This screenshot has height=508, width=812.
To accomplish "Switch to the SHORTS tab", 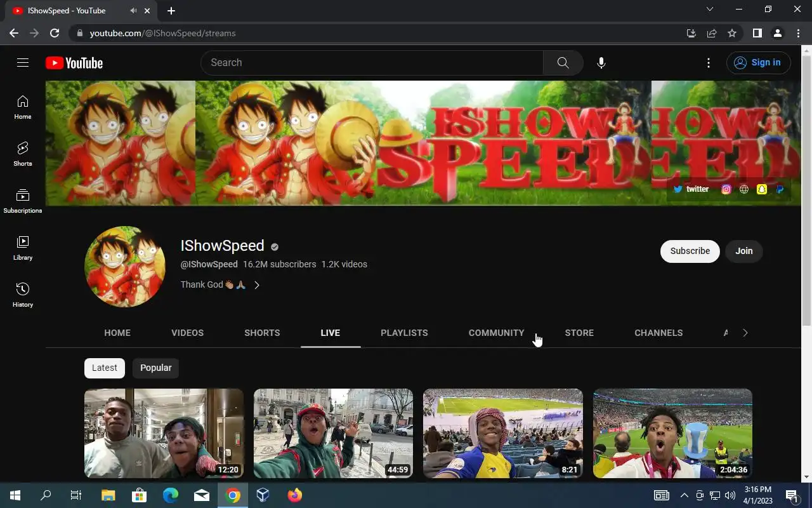I will tap(262, 333).
